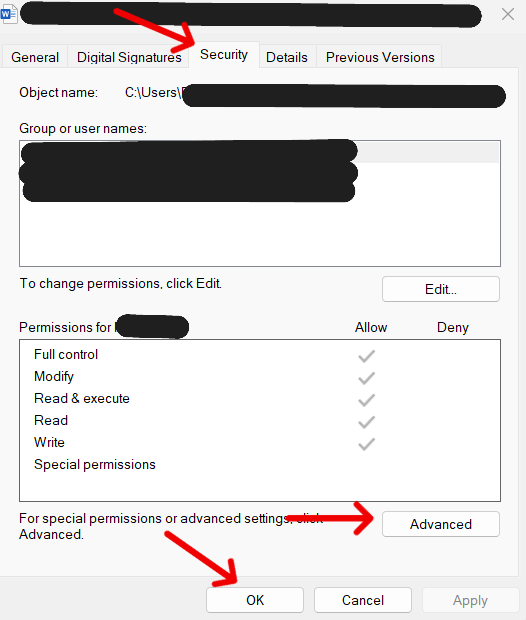Click the Read allow checkmark
Screen dimensions: 526x620
pyautogui.click(x=366, y=422)
